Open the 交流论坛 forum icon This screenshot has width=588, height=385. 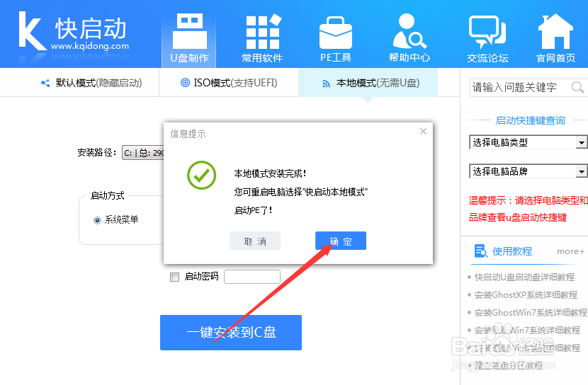click(x=487, y=33)
